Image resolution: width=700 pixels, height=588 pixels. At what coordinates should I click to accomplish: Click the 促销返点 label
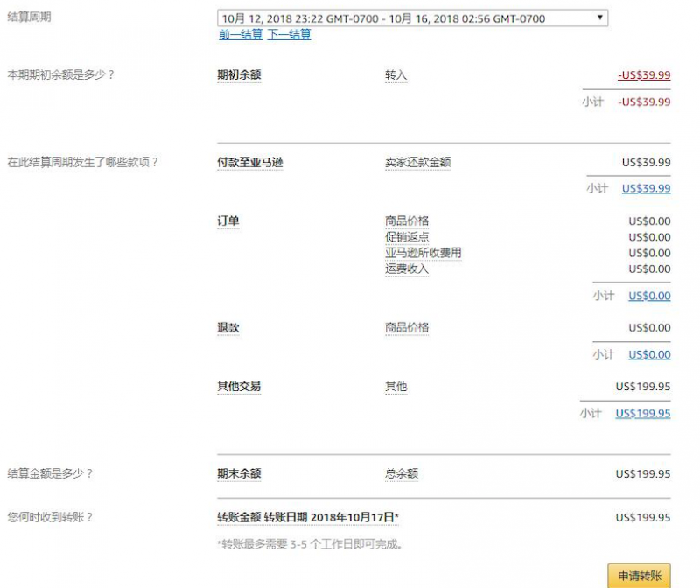pos(407,236)
